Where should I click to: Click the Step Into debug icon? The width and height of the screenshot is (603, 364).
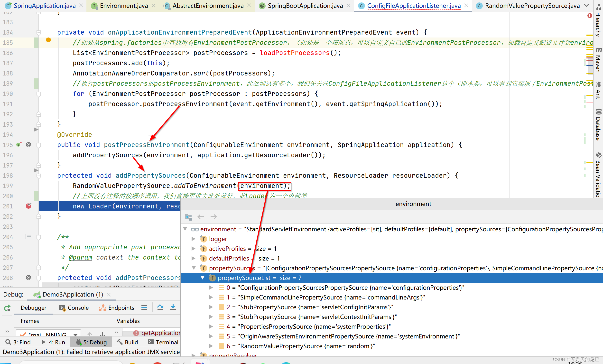pos(173,308)
